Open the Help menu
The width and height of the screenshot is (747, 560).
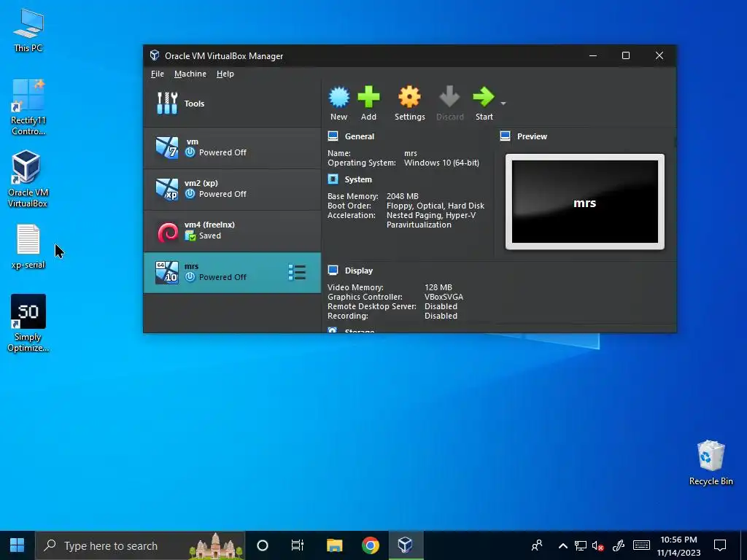[225, 74]
